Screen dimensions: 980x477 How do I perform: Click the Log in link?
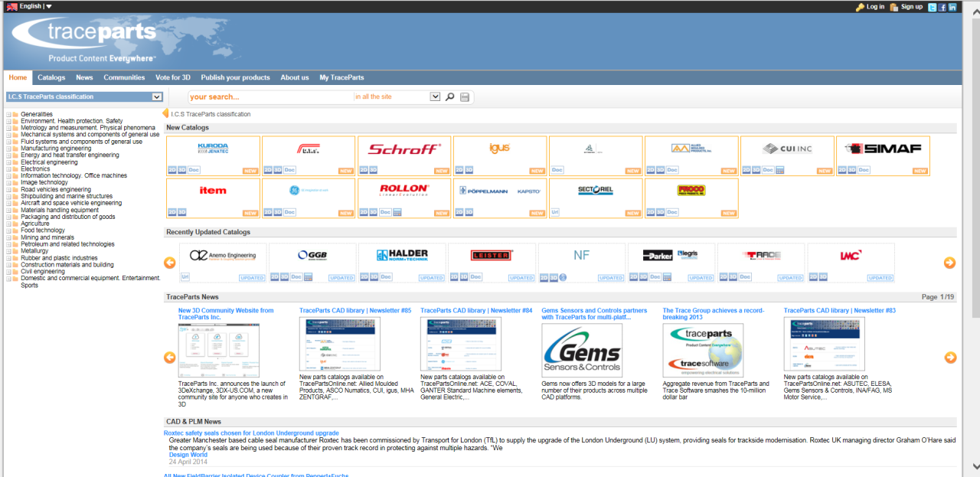pos(876,7)
